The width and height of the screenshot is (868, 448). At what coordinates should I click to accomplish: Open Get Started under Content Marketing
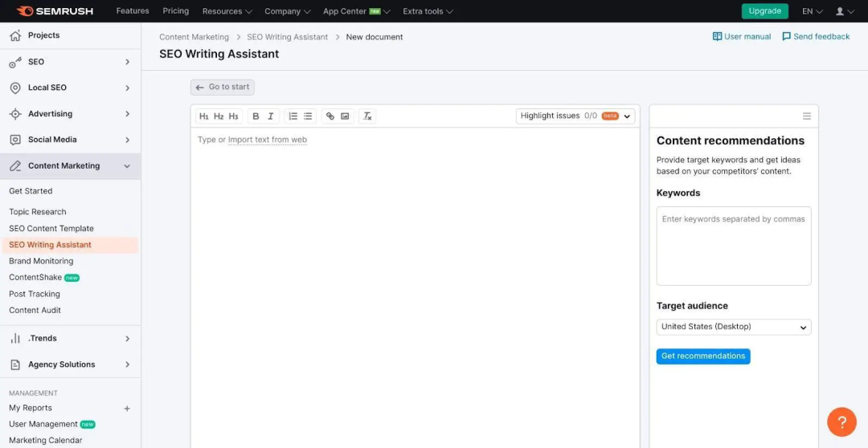[x=31, y=191]
